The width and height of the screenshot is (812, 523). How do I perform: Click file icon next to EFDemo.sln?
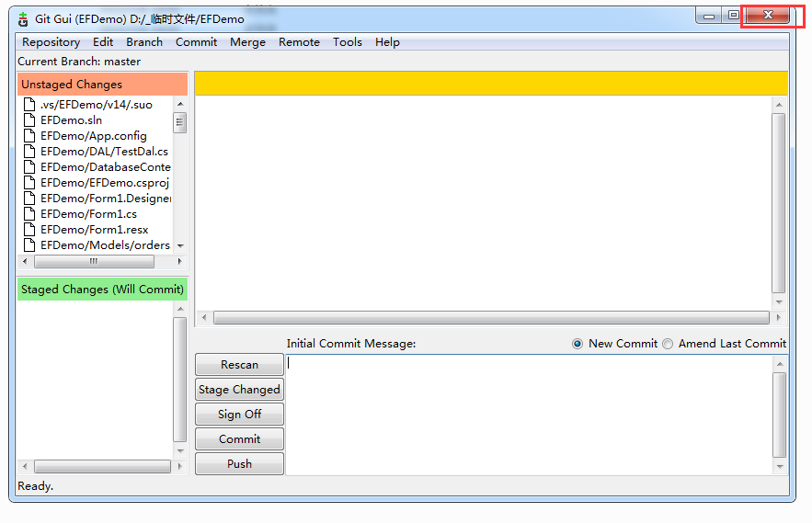point(29,120)
